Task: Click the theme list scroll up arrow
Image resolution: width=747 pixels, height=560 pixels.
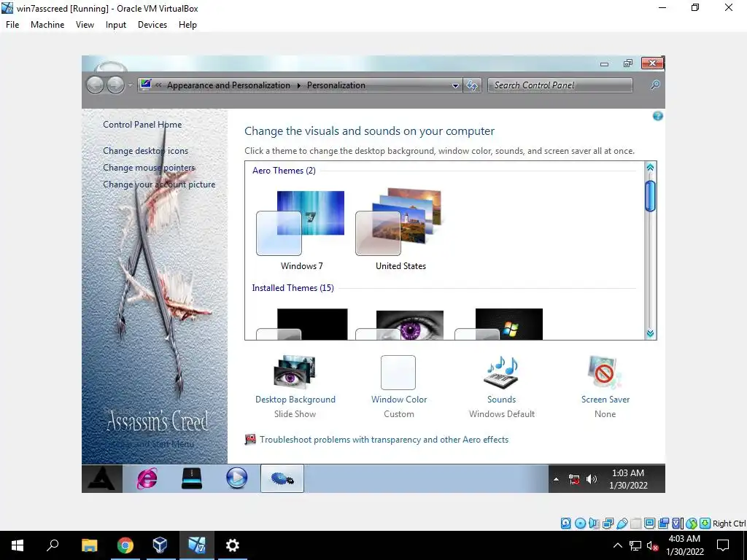Action: [x=650, y=167]
